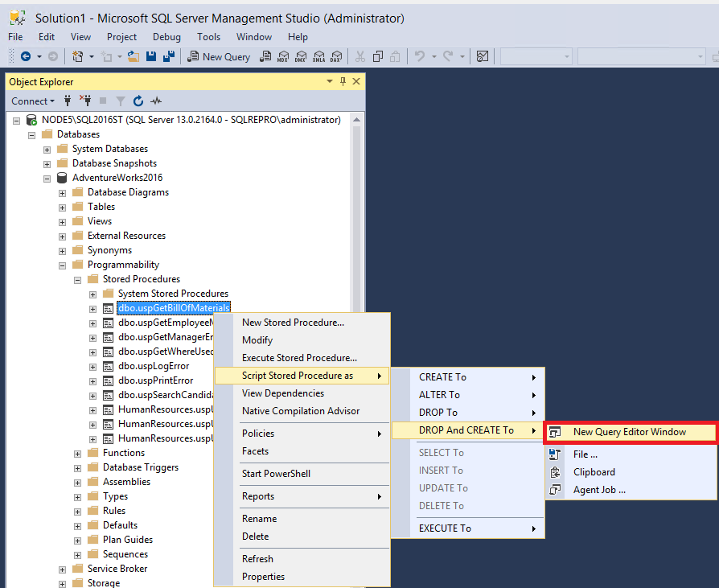
Task: Open the Object Explorer window position dropdown
Action: [x=329, y=81]
